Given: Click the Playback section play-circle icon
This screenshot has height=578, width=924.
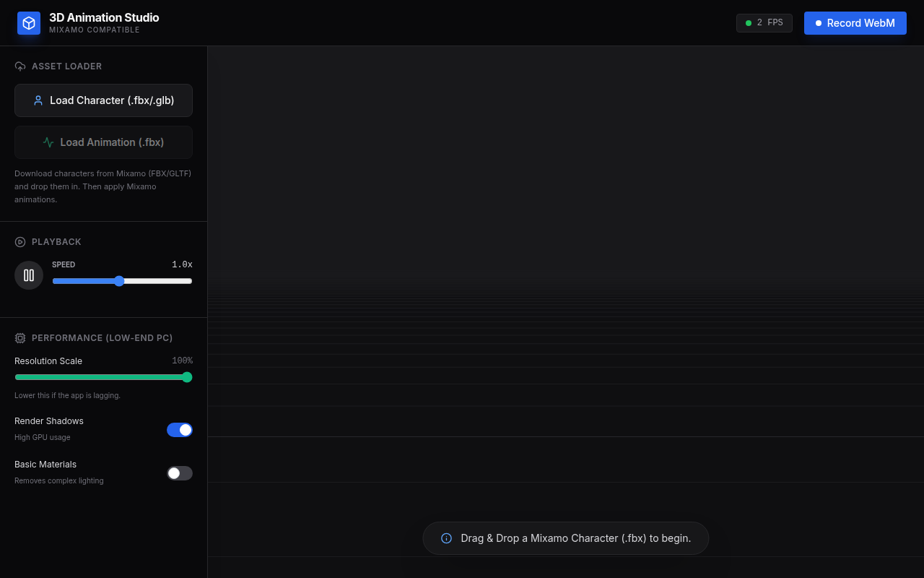Looking at the screenshot, I should (x=20, y=242).
